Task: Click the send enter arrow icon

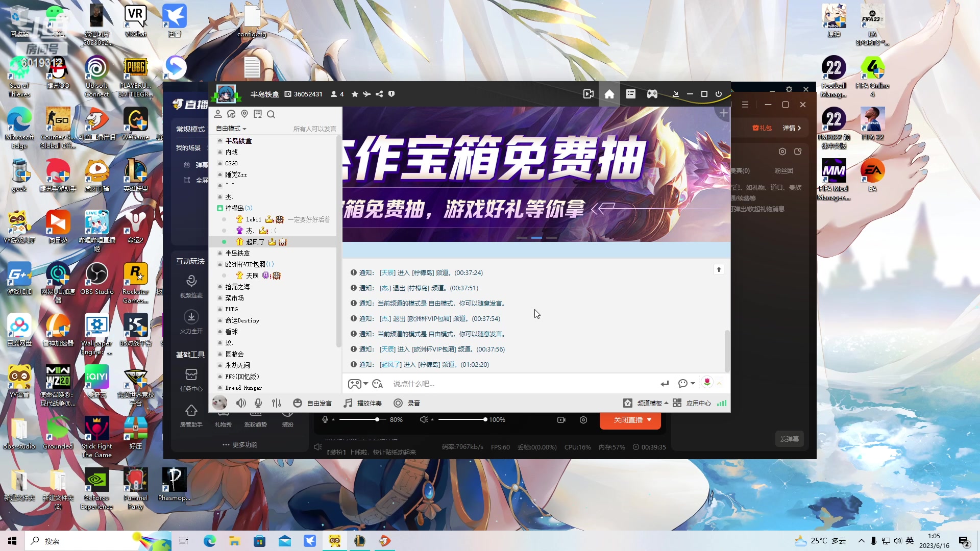Action: tap(665, 383)
